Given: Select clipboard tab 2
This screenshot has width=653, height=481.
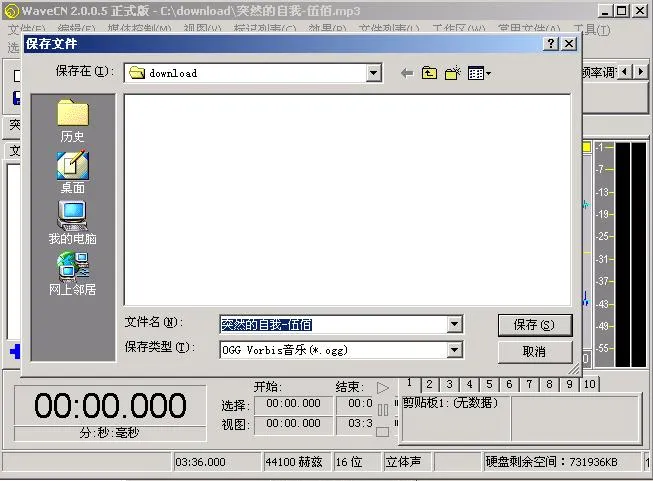Looking at the screenshot, I should pos(429,384).
